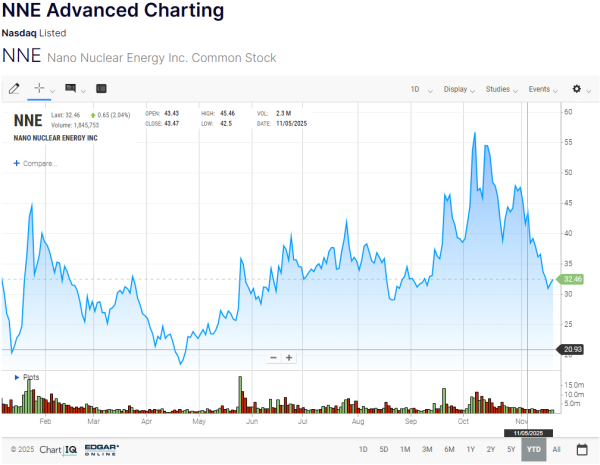
Task: Open the Events dropdown menu
Action: (543, 89)
